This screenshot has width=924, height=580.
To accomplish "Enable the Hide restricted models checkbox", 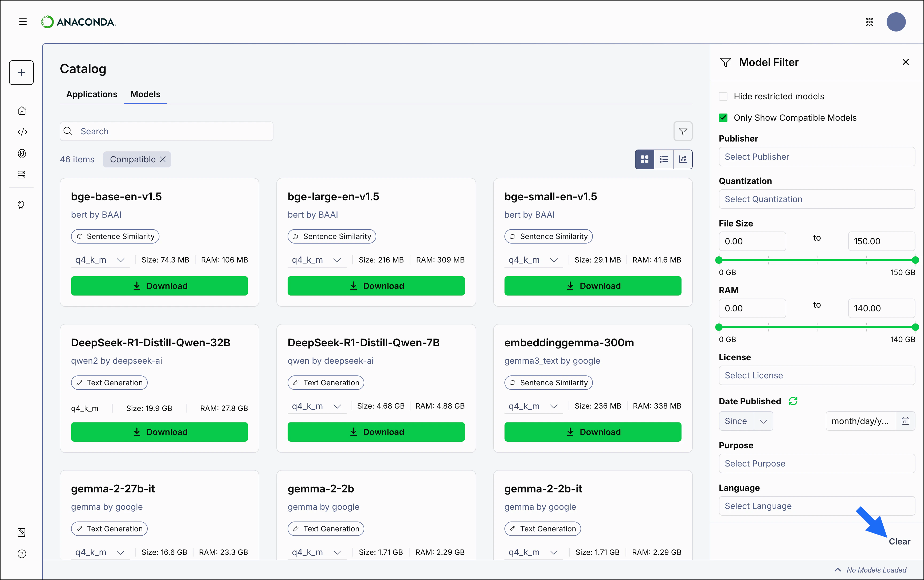I will [723, 96].
